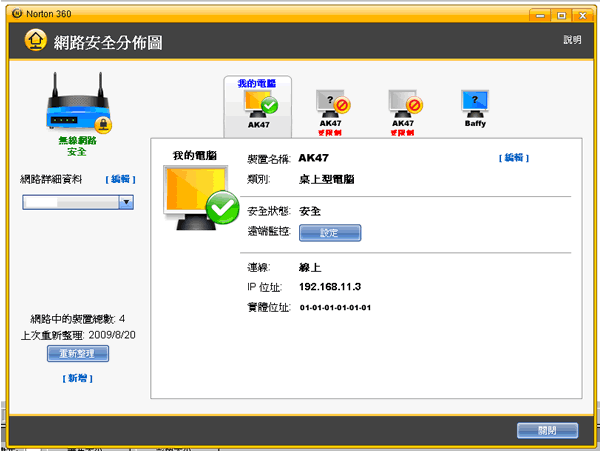The width and height of the screenshot is (600, 451).
Task: Open the network details dropdown
Action: pyautogui.click(x=126, y=202)
